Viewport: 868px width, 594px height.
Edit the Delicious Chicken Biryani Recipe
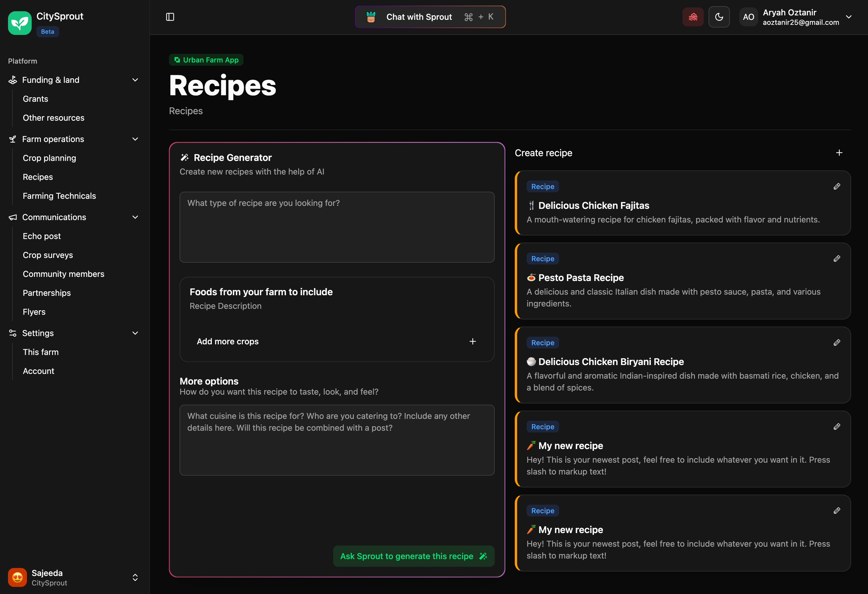pyautogui.click(x=837, y=342)
